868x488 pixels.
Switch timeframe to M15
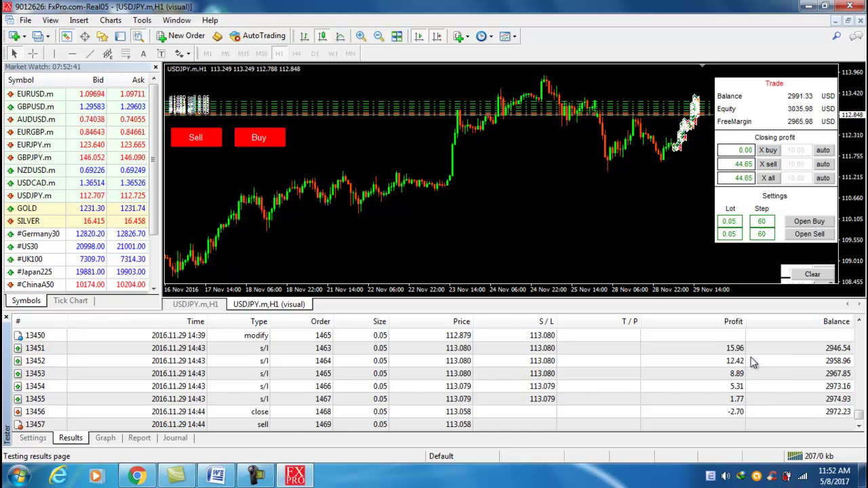coord(243,54)
